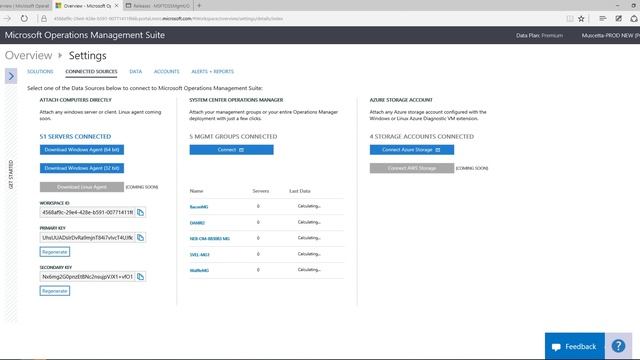Click Connect Azure Storage button

coord(412,150)
